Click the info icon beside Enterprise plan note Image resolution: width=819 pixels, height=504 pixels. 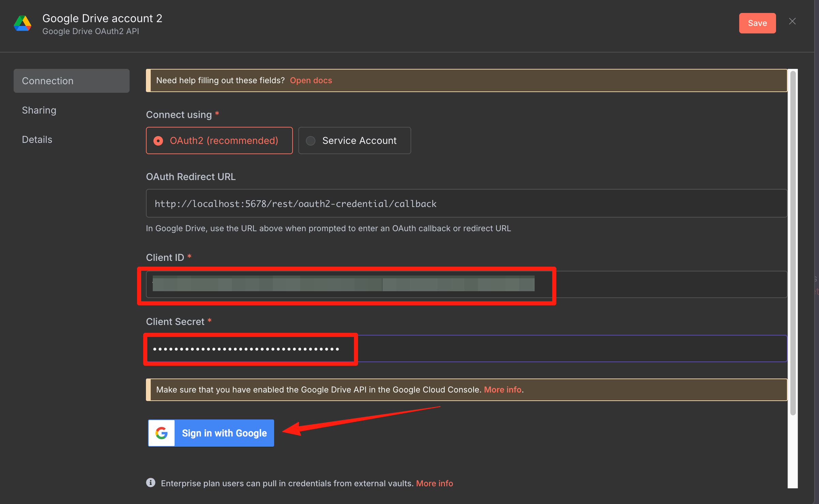[151, 483]
